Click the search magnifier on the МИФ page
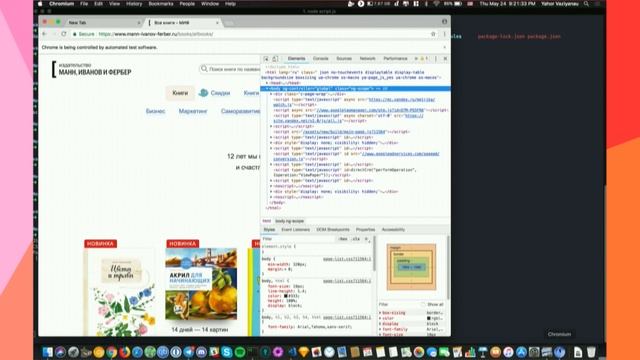The image size is (640, 360). (204, 69)
